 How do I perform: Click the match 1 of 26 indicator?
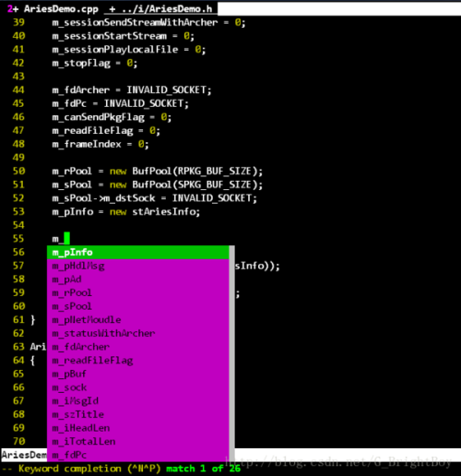204,469
